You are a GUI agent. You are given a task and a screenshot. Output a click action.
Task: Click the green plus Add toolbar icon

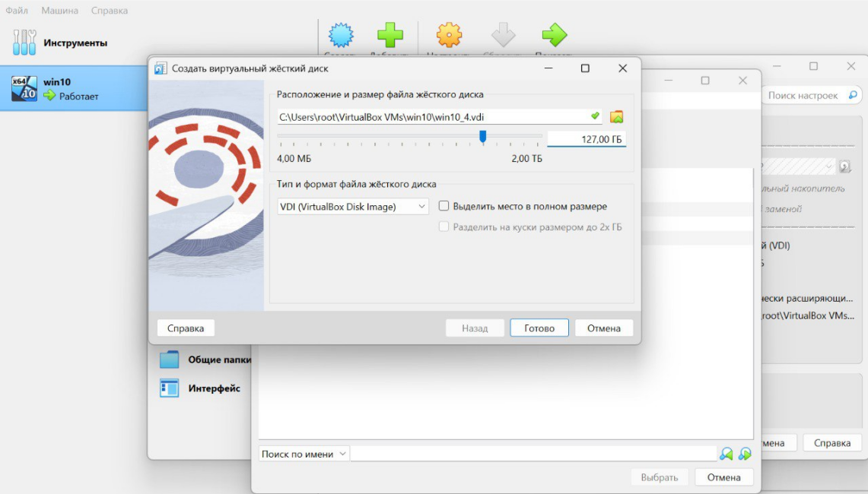pos(390,35)
